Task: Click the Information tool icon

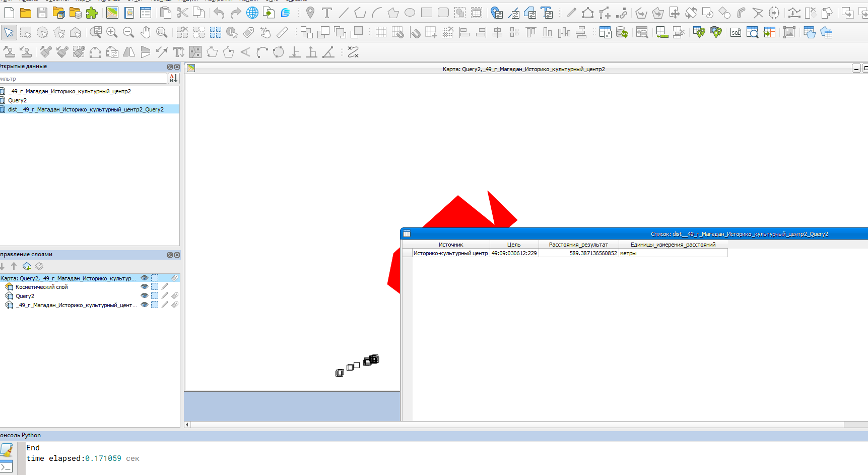Action: click(232, 33)
